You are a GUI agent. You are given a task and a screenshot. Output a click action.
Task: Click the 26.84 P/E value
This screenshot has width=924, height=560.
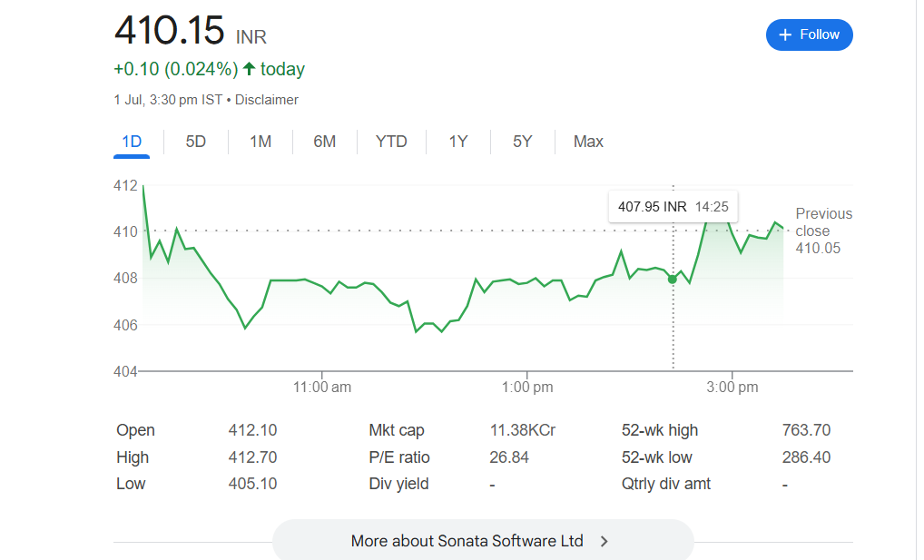tap(509, 457)
